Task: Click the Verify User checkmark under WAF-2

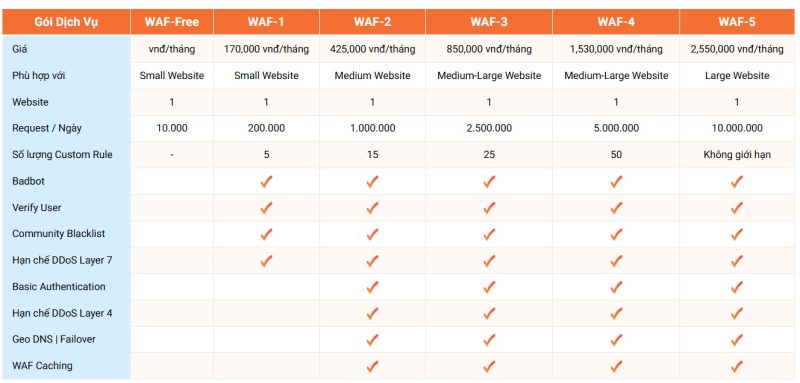Action: 372,208
